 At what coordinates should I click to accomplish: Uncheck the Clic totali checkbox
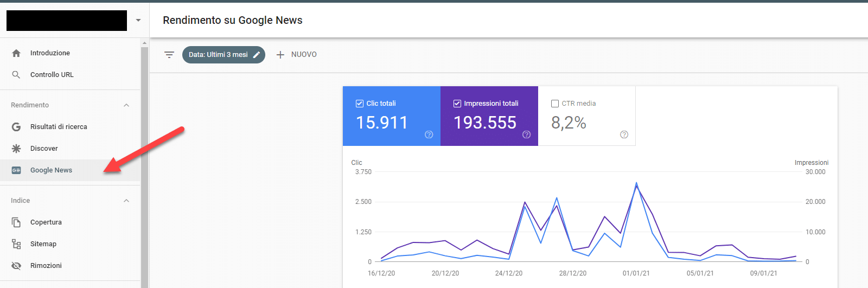pyautogui.click(x=359, y=104)
